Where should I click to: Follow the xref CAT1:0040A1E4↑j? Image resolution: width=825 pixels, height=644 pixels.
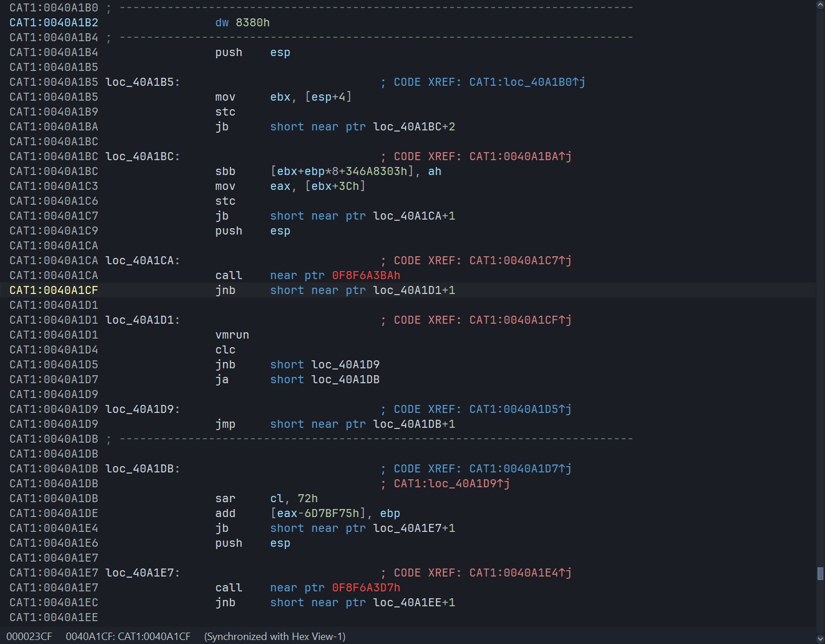519,573
